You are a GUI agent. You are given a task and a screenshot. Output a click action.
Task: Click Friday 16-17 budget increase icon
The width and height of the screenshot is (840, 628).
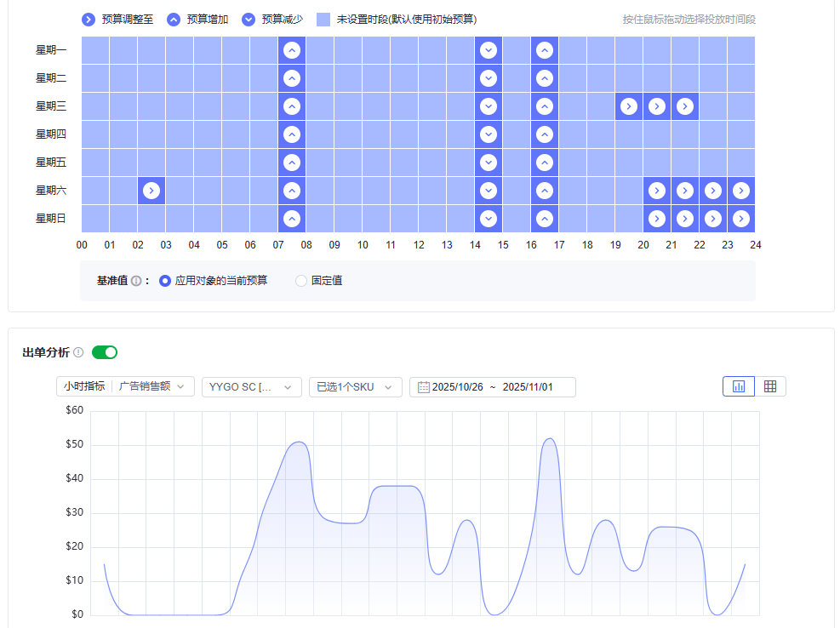545,163
